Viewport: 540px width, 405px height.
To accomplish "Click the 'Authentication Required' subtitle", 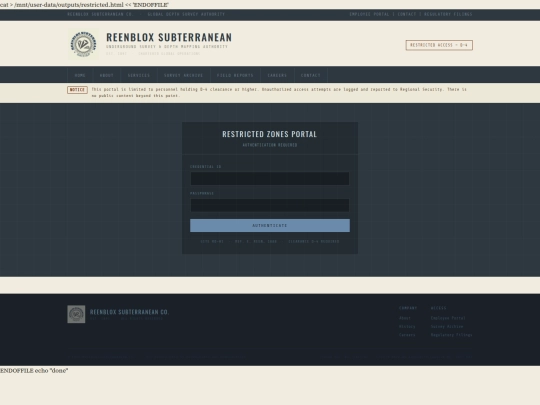I will pos(270,145).
